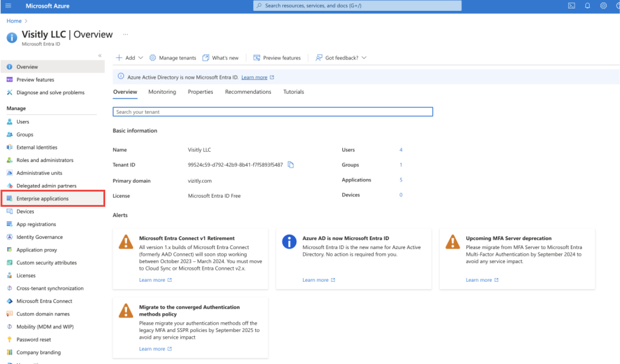Open the notifications bell

coord(587,6)
